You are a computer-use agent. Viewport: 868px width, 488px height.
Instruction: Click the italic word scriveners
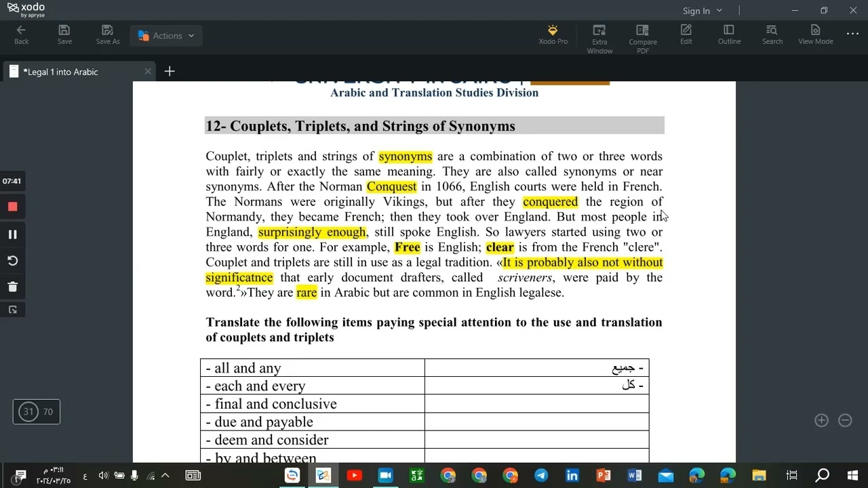tap(525, 278)
